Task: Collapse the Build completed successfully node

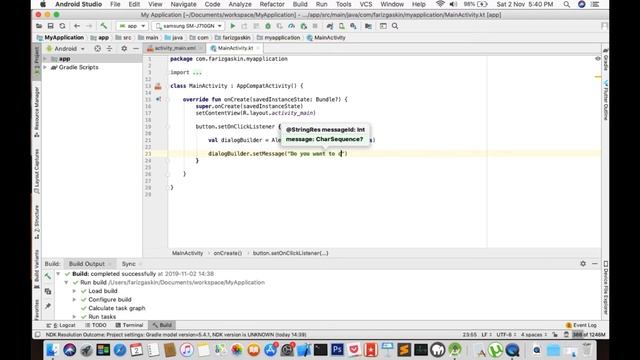Action: tap(58, 274)
